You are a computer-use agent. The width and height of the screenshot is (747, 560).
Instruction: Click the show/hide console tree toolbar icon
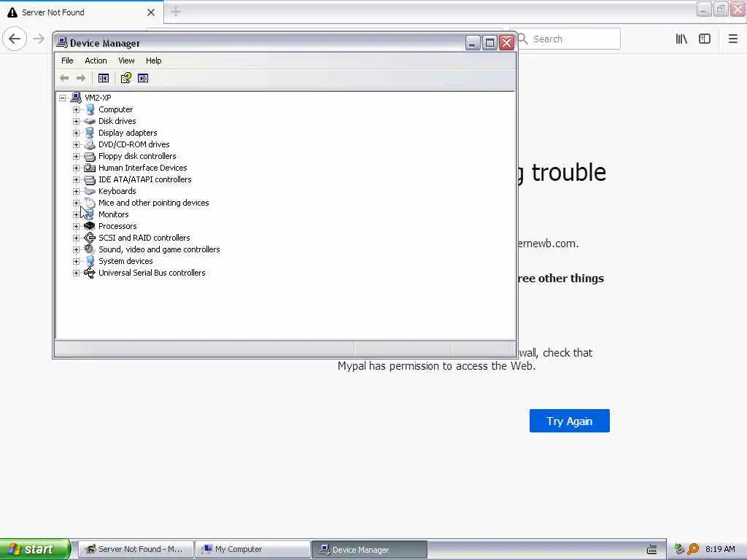pyautogui.click(x=104, y=78)
